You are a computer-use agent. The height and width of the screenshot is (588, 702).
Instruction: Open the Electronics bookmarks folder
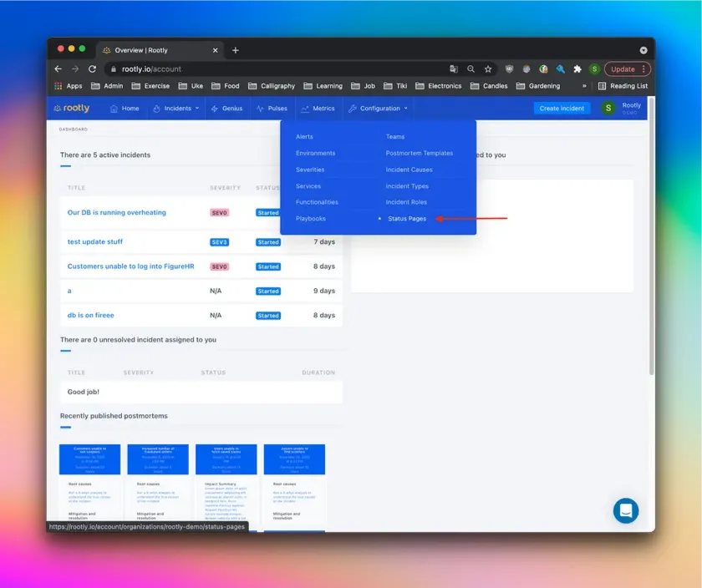(x=438, y=86)
